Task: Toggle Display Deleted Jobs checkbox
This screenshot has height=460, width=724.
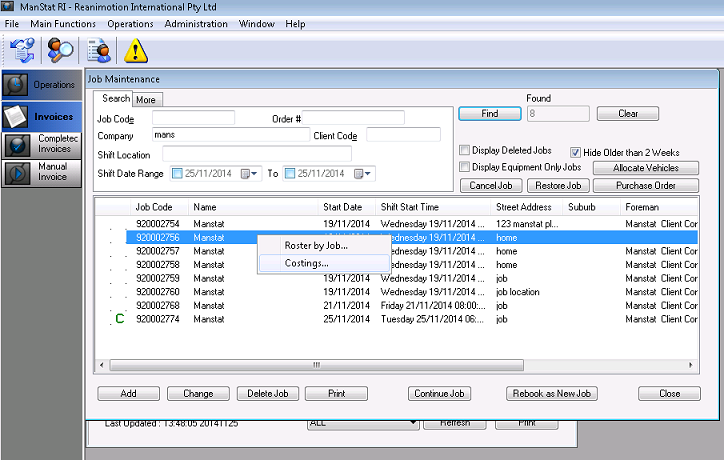Action: (465, 150)
